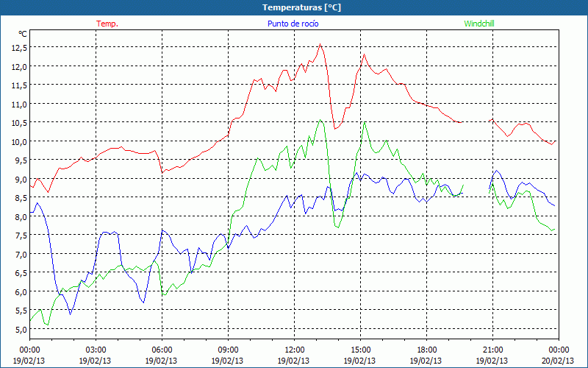Click the green windchill peak after 15:00
Viewport: 588px width, 368px height.
[x=364, y=122]
